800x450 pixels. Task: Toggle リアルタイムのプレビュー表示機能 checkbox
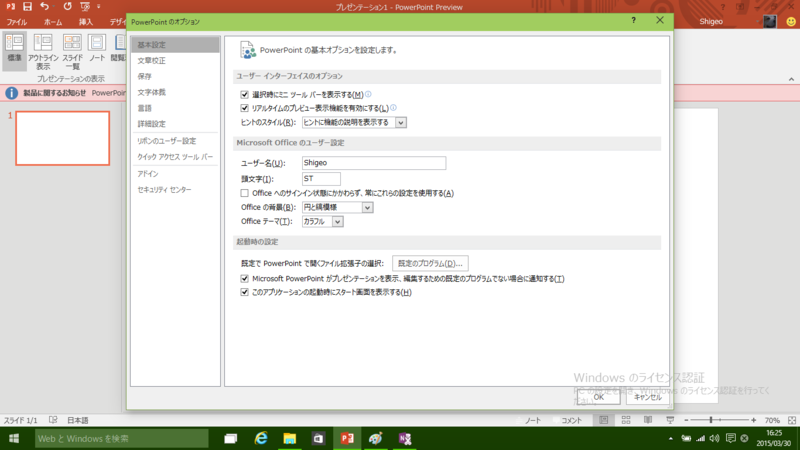click(x=244, y=108)
